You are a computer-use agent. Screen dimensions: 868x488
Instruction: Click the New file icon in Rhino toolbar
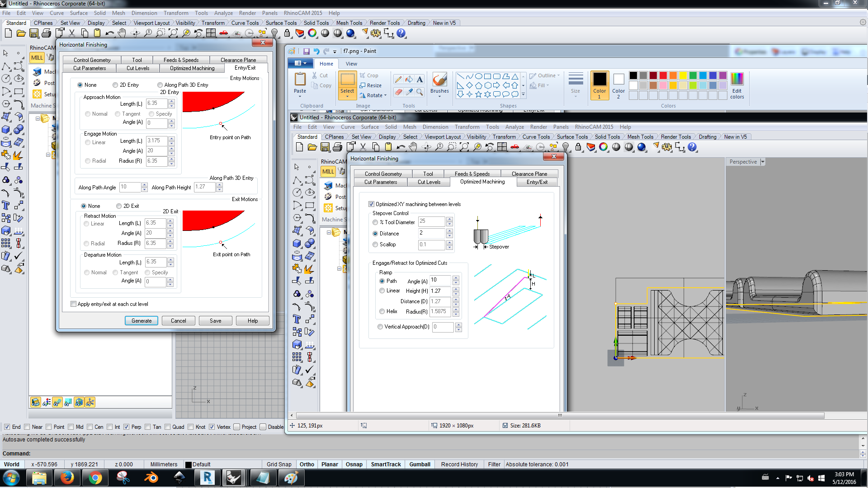tap(8, 33)
